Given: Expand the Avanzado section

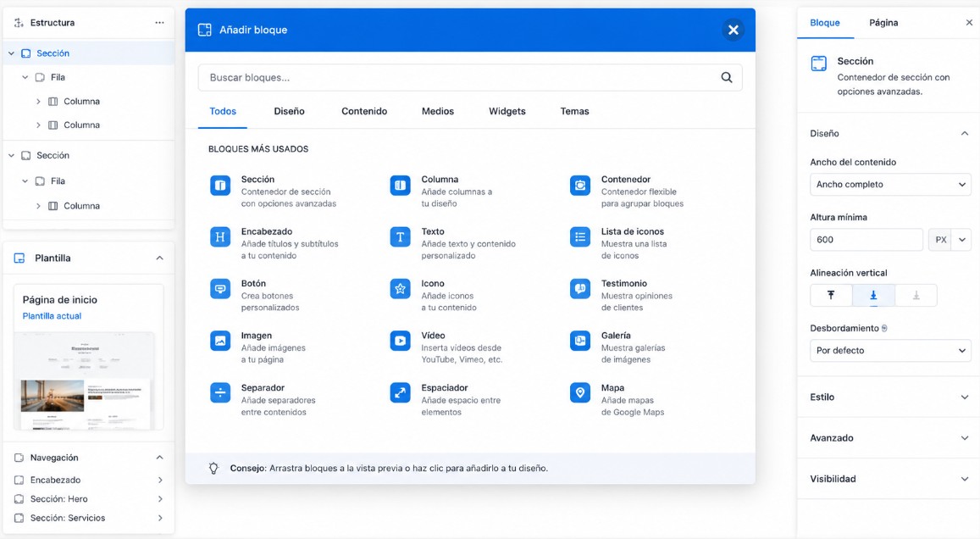Looking at the screenshot, I should click(965, 437).
